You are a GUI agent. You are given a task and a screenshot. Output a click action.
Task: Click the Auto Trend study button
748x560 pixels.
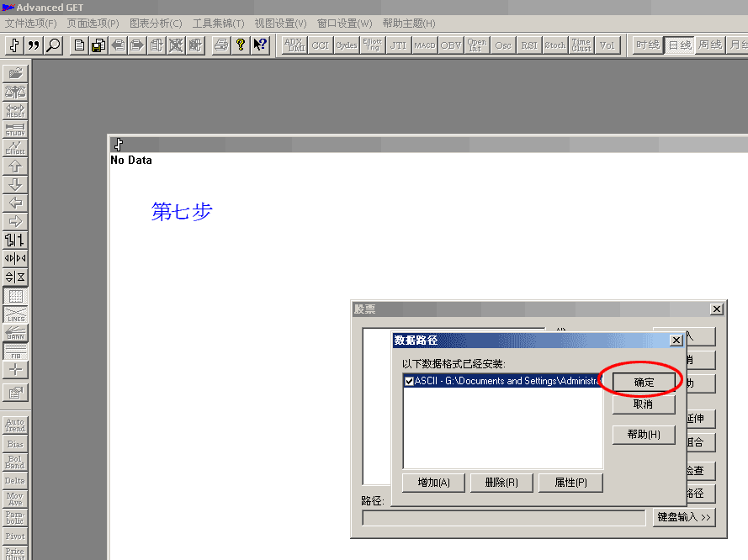[x=15, y=425]
